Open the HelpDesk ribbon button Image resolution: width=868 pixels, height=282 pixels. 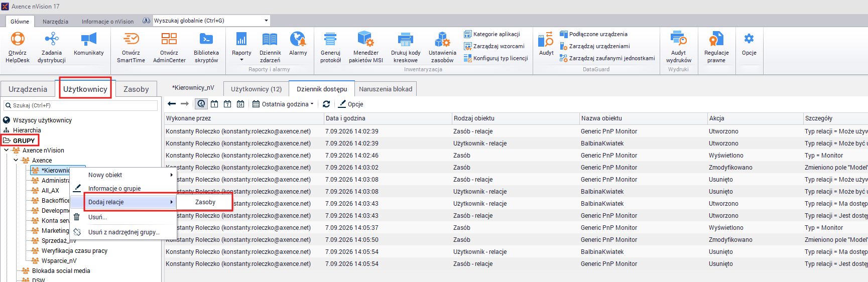click(18, 47)
